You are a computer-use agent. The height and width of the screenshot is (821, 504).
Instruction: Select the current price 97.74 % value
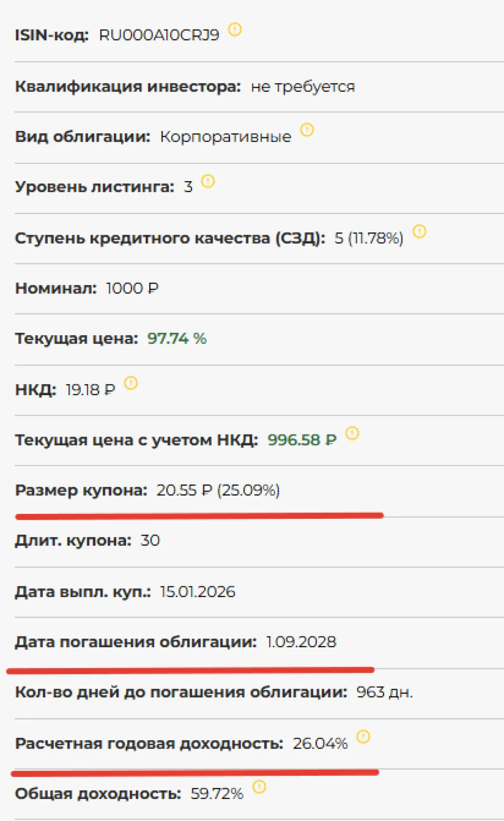tap(177, 339)
